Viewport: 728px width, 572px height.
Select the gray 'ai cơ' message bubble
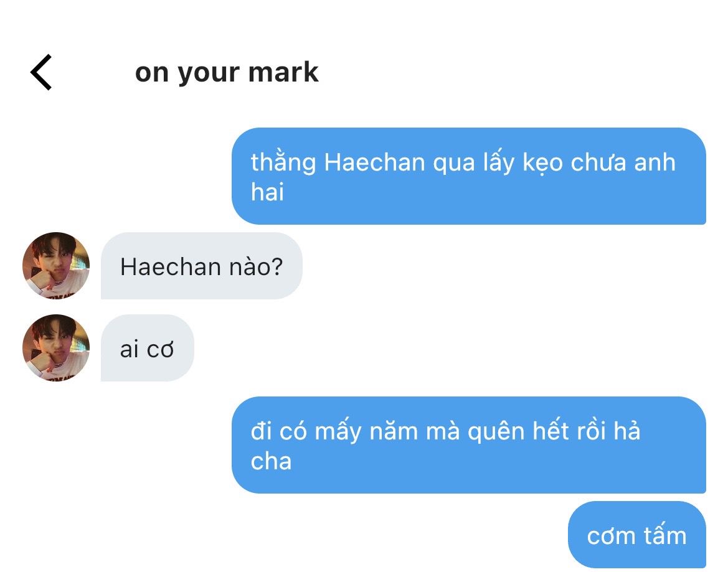pyautogui.click(x=147, y=348)
